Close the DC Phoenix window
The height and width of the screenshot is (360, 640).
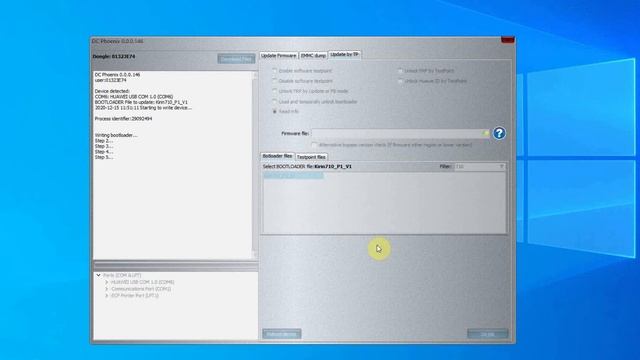click(507, 40)
